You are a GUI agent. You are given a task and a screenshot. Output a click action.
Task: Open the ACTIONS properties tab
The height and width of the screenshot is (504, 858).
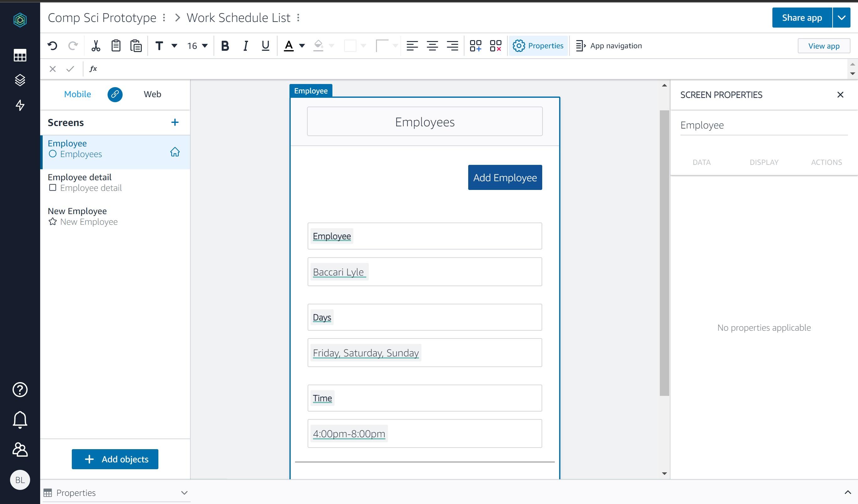click(x=826, y=162)
